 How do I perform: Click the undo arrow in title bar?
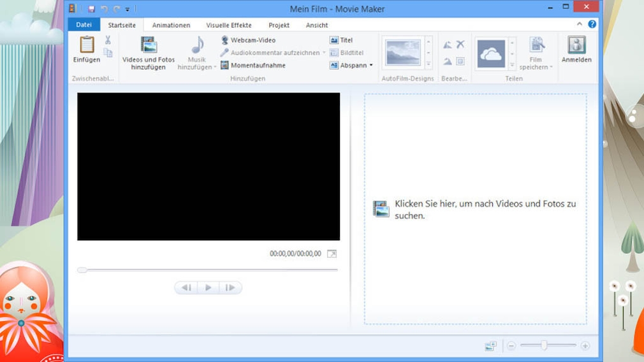[x=104, y=9]
